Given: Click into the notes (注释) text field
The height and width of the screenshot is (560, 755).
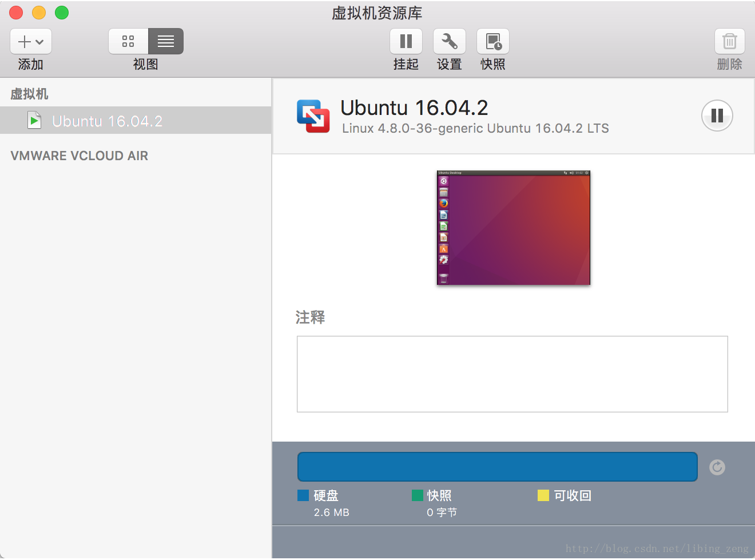Looking at the screenshot, I should pyautogui.click(x=512, y=374).
